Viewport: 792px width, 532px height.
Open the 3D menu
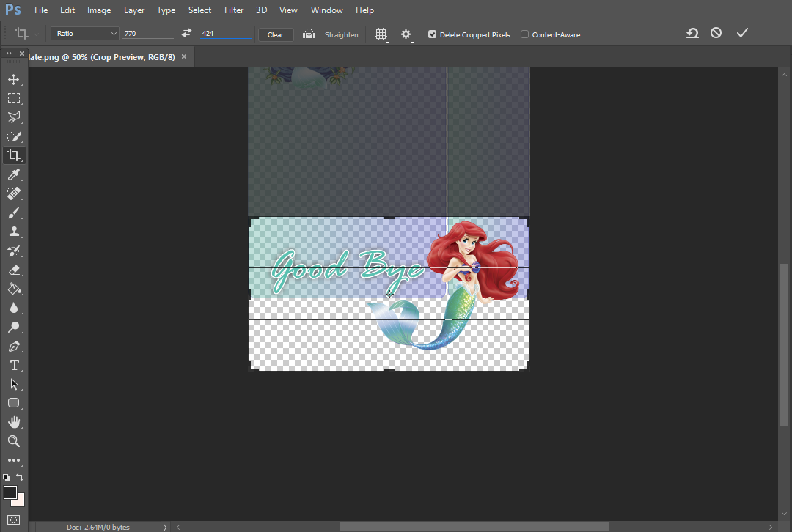pyautogui.click(x=261, y=10)
